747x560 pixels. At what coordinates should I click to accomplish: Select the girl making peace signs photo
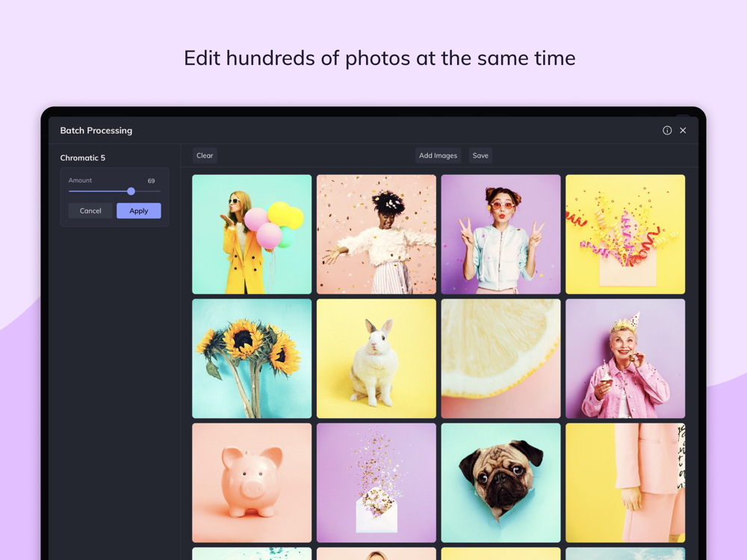point(500,234)
